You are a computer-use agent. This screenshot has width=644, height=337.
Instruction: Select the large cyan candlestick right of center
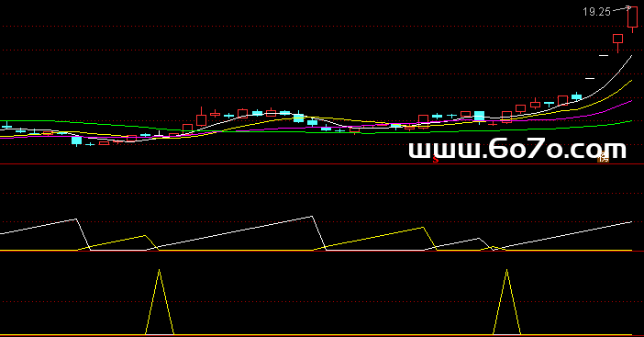[x=479, y=116]
